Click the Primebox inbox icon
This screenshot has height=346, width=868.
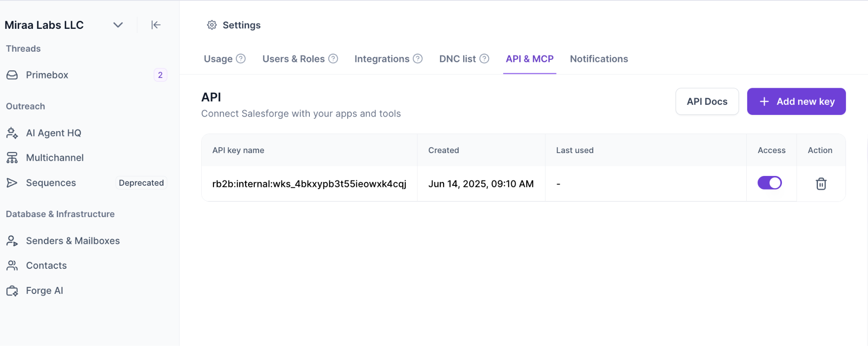tap(12, 75)
